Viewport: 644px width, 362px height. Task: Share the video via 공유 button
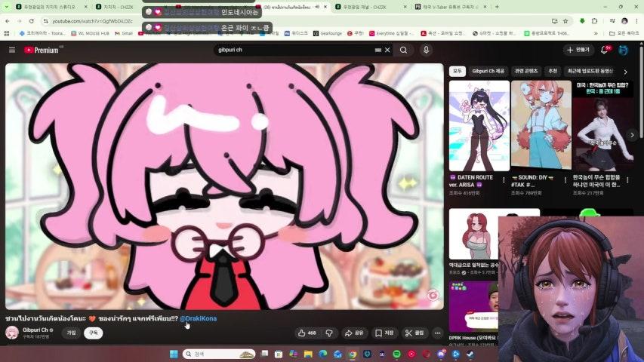354,333
